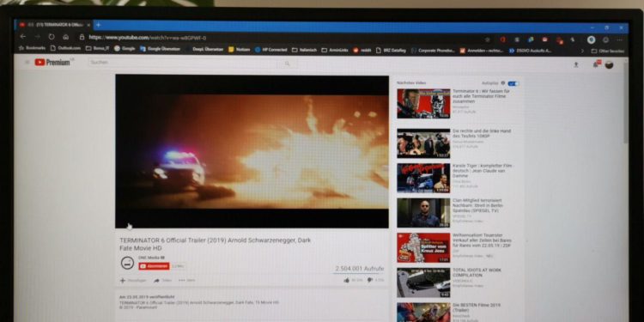Close the TERMINATOR 6 browser tab
This screenshot has width=644, height=322.
(x=88, y=25)
